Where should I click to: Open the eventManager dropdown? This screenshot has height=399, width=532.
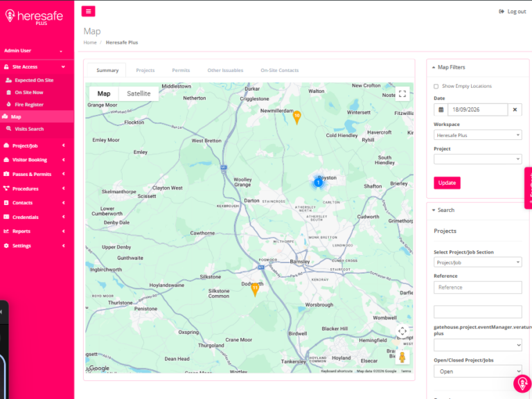coord(478,345)
